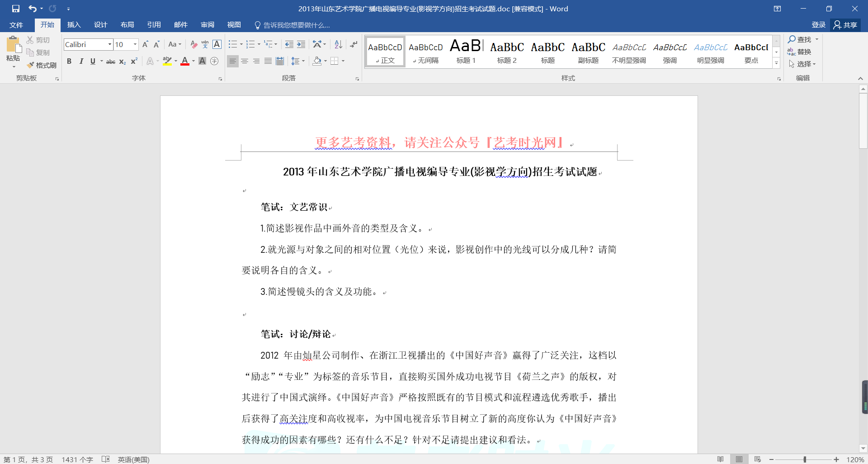The height and width of the screenshot is (464, 868).
Task: Click the Undo arrow icon
Action: click(x=33, y=9)
